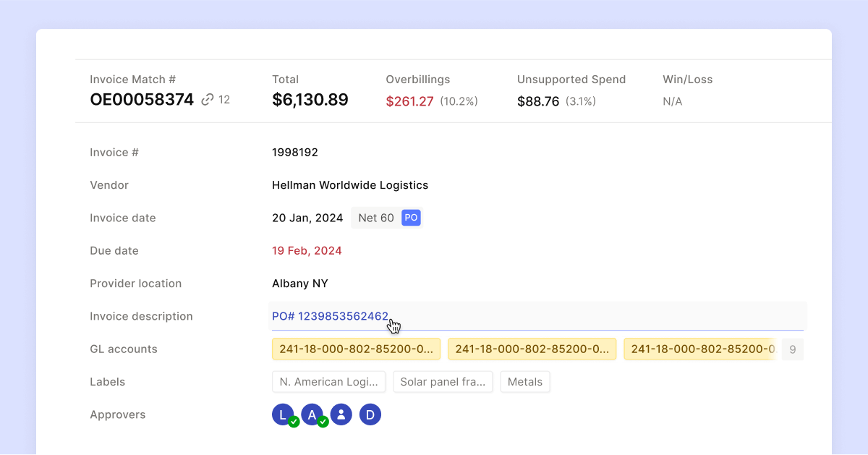Click provider location Albany NY
This screenshot has height=455, width=868.
300,284
